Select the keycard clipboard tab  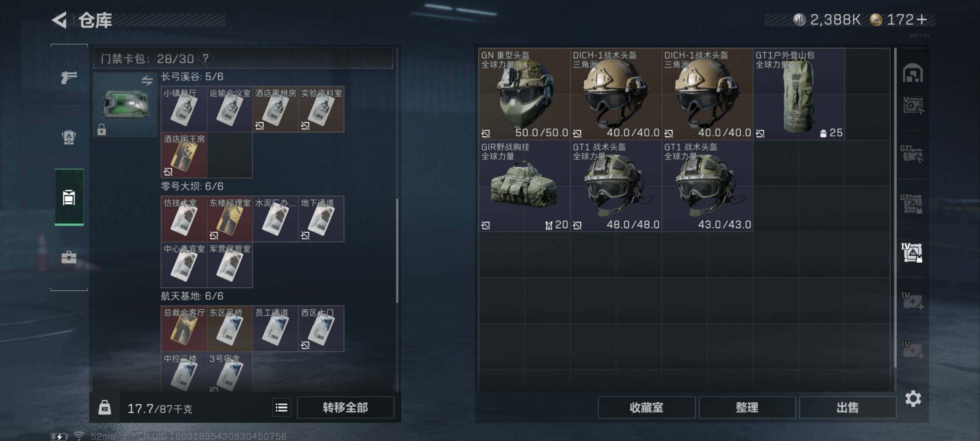[x=69, y=197]
